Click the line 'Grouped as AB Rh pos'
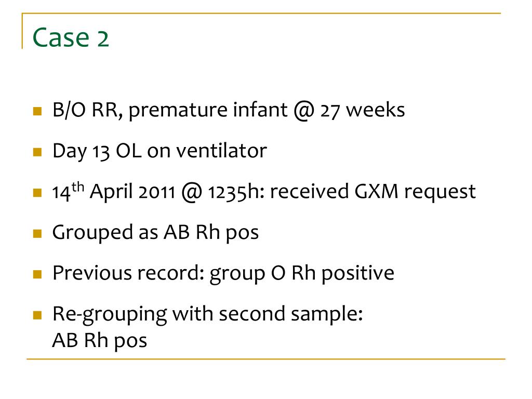The height and width of the screenshot is (399, 532). [155, 233]
